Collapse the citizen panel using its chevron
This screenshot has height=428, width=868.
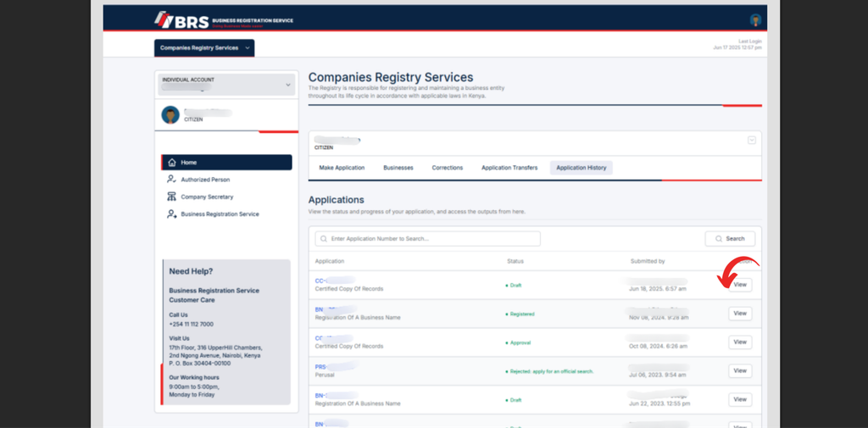(752, 140)
